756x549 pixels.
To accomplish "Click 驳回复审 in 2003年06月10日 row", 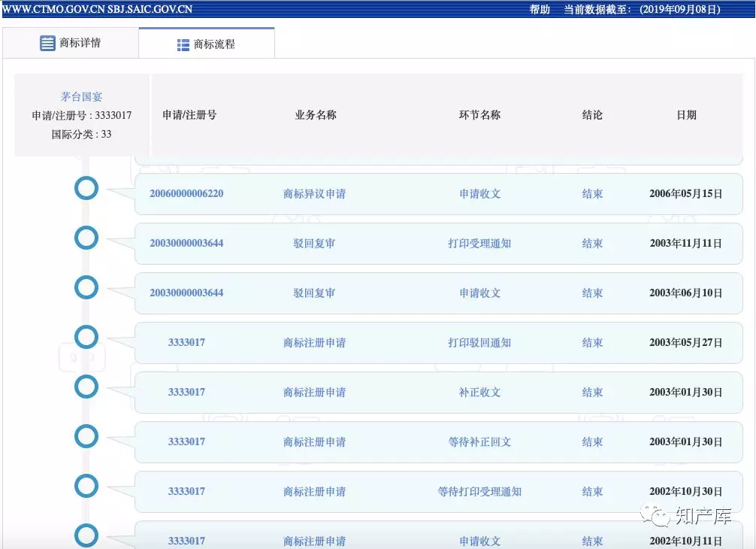I will pos(314,293).
